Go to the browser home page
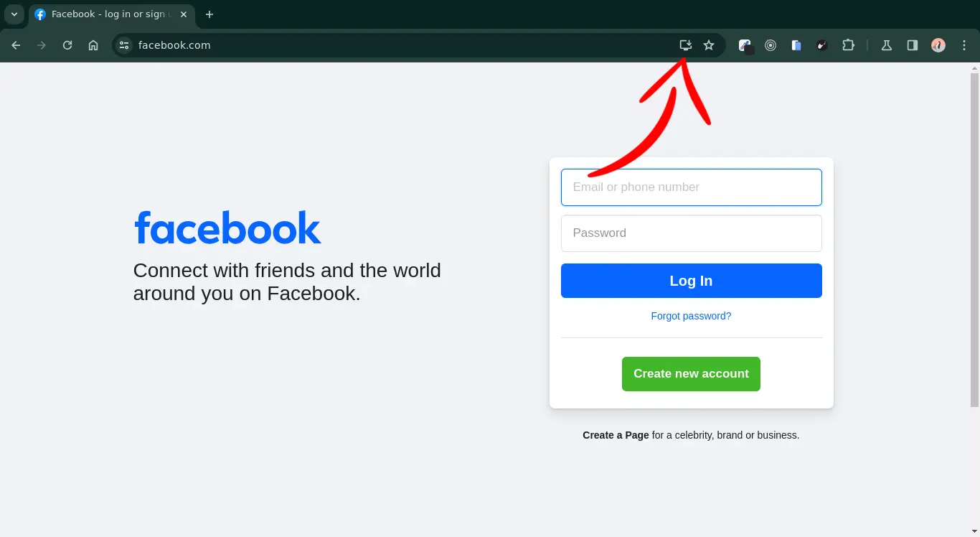Viewport: 980px width, 537px height. (93, 45)
